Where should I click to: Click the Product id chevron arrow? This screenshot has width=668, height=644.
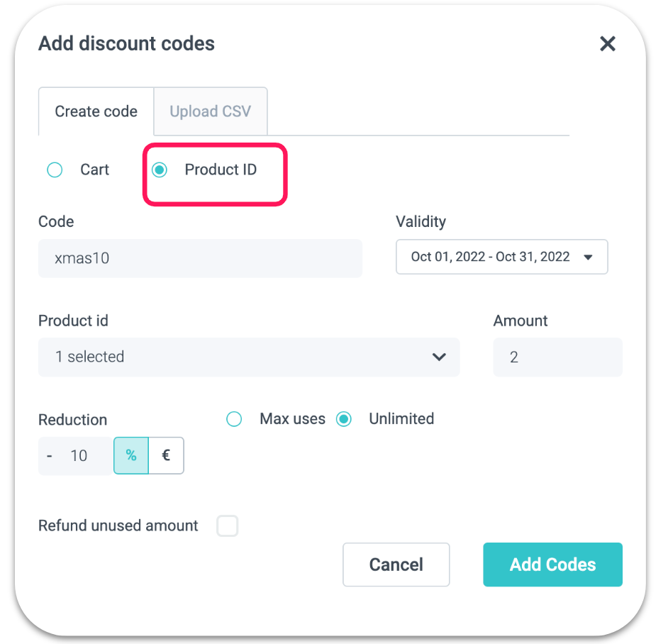click(x=439, y=357)
